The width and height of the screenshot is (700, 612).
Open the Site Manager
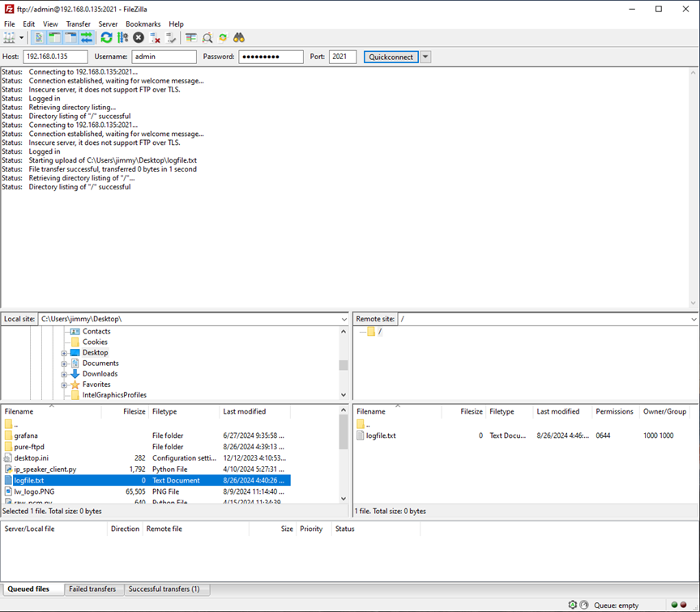pos(9,38)
